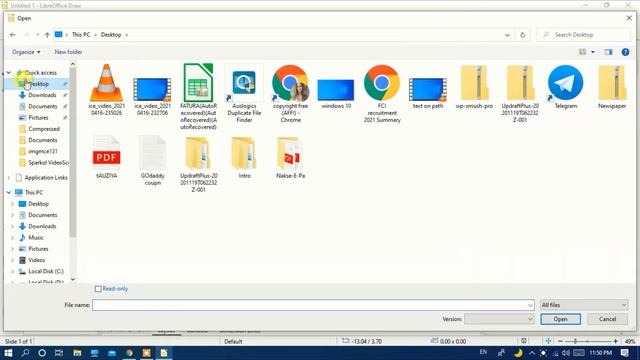Collapse the Quick access tree node
This screenshot has width=640, height=360.
9,73
